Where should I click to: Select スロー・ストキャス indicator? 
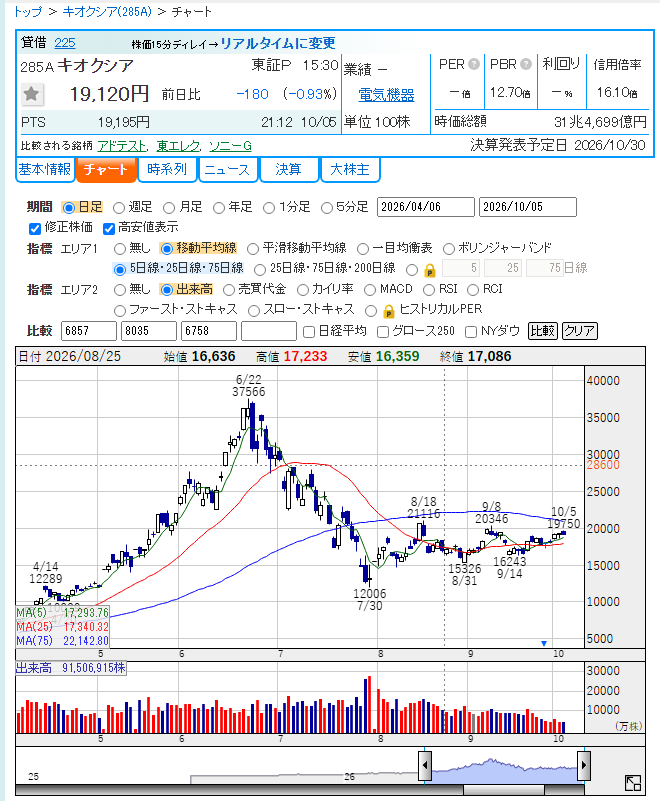254,311
